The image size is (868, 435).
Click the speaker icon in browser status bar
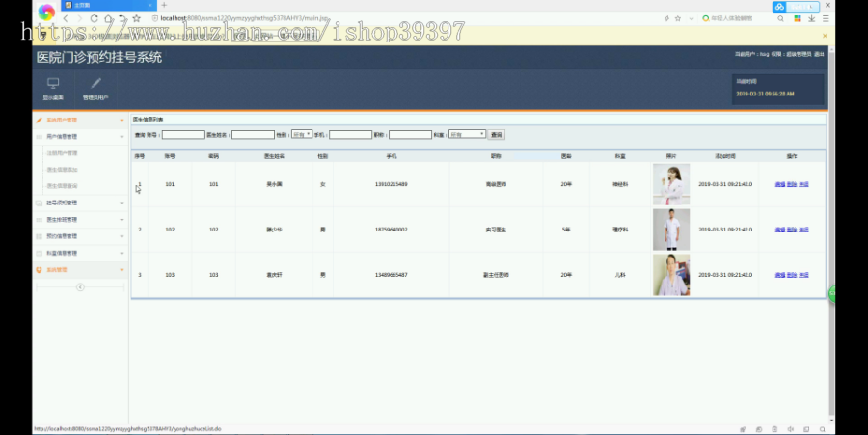(x=791, y=429)
